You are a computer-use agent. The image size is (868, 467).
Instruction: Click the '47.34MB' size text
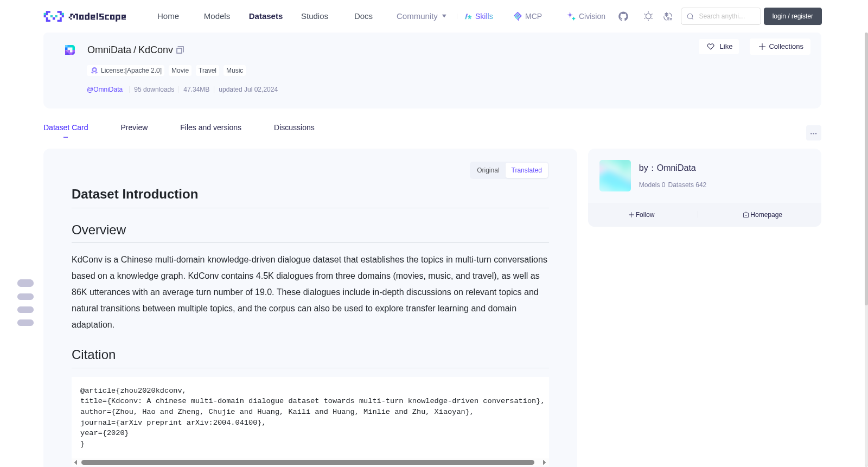(x=196, y=89)
